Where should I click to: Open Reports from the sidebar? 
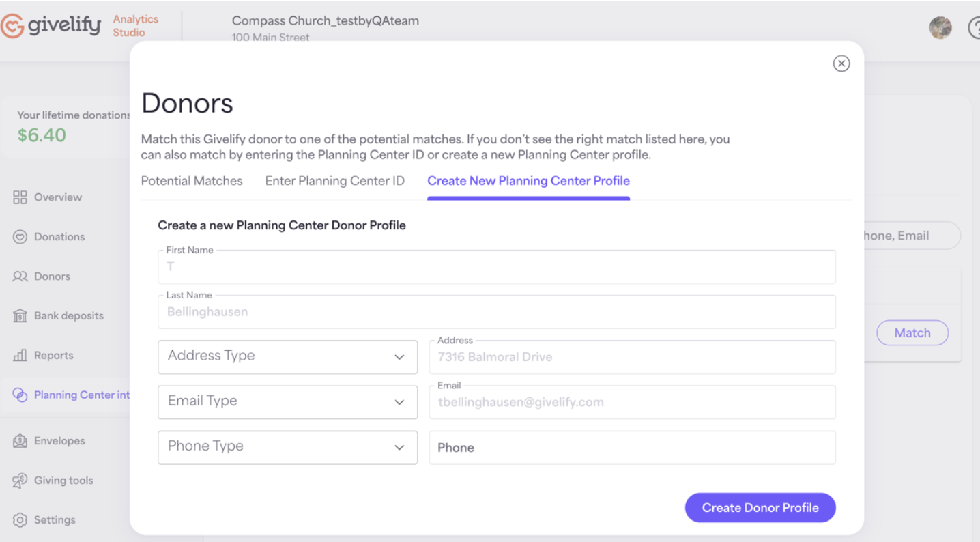coord(53,356)
